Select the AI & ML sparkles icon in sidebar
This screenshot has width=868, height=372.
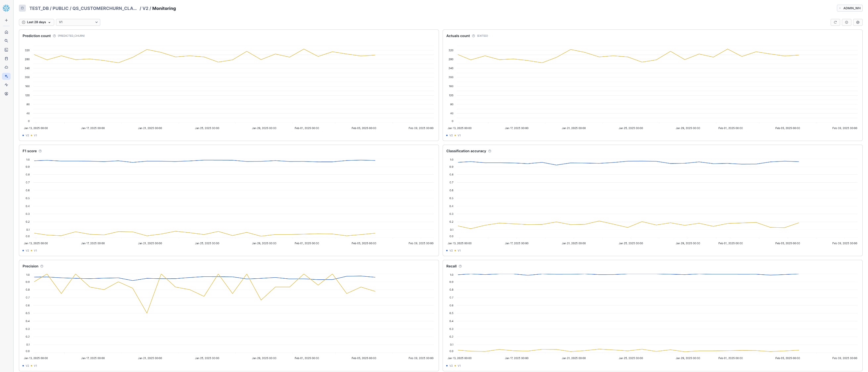[x=6, y=76]
